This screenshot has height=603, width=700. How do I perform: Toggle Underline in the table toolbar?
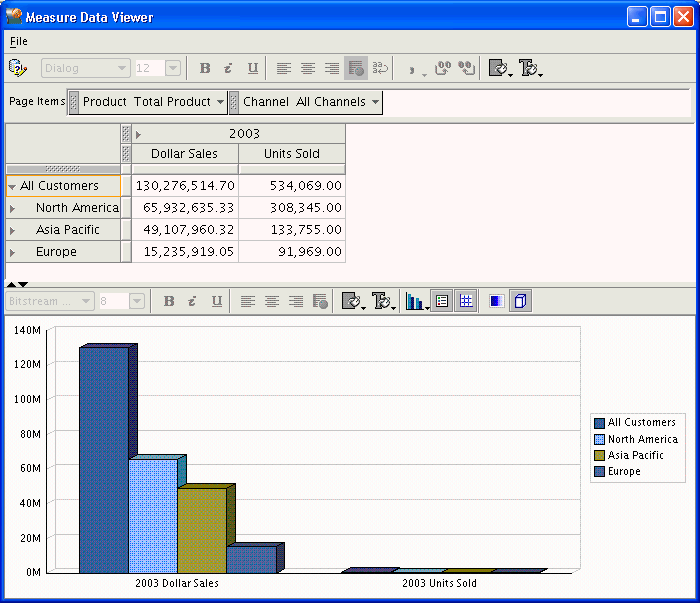coord(253,68)
